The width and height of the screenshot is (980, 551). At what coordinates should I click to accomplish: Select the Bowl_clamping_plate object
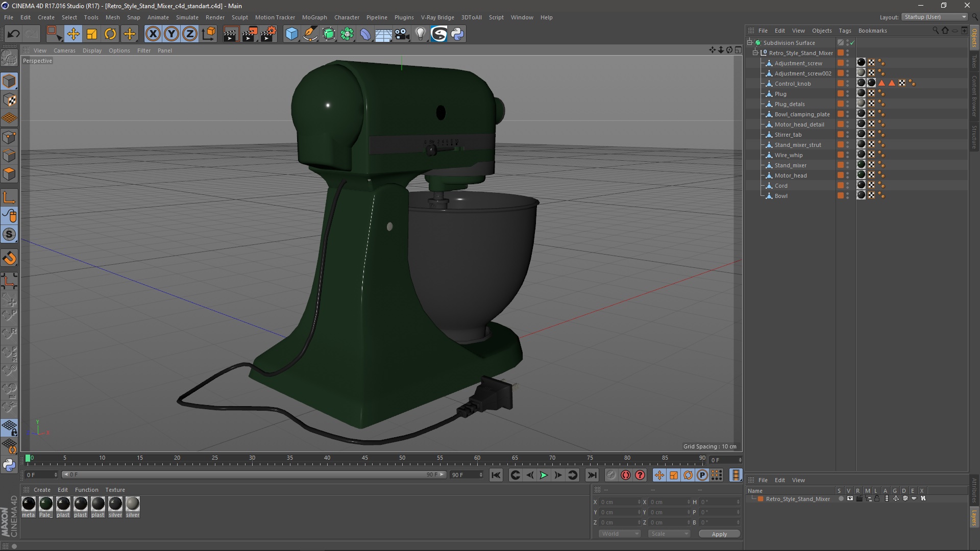(x=802, y=114)
